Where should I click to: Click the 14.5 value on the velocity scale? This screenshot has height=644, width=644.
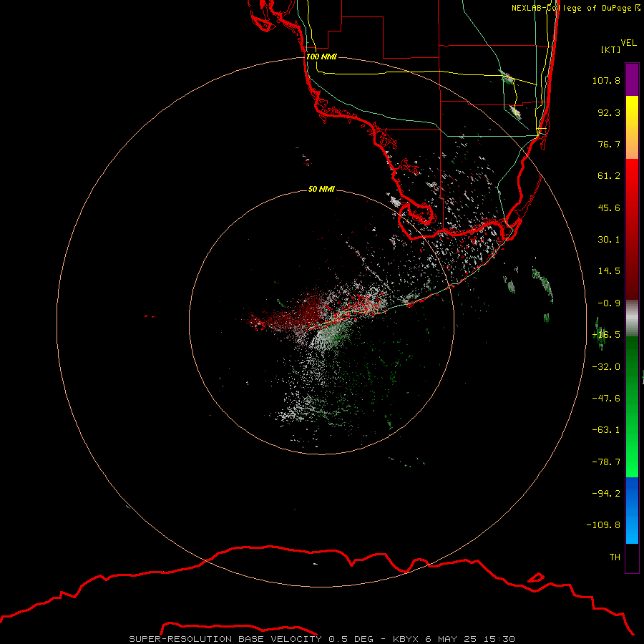(609, 271)
